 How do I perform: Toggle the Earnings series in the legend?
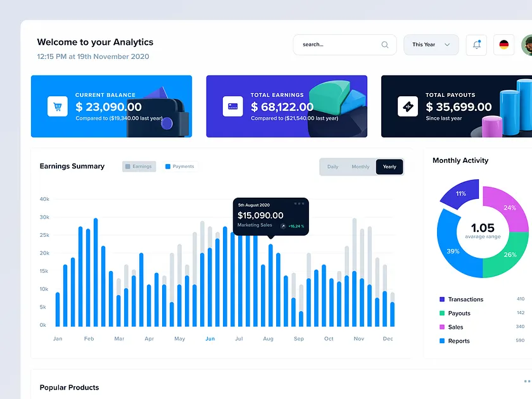pyautogui.click(x=139, y=166)
